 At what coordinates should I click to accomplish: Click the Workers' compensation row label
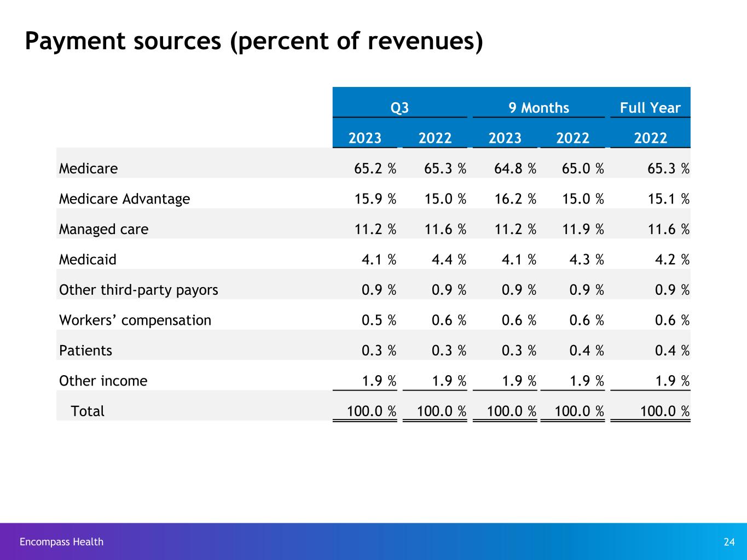coord(135,320)
